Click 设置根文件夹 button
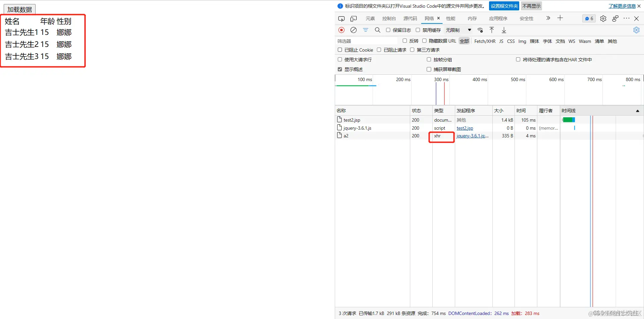644x319 pixels. pos(504,6)
